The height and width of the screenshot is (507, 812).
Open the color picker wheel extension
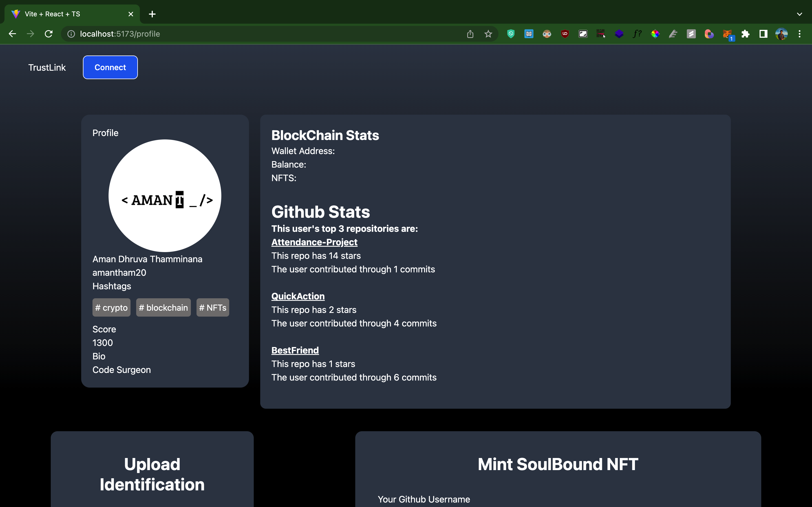[x=655, y=34]
